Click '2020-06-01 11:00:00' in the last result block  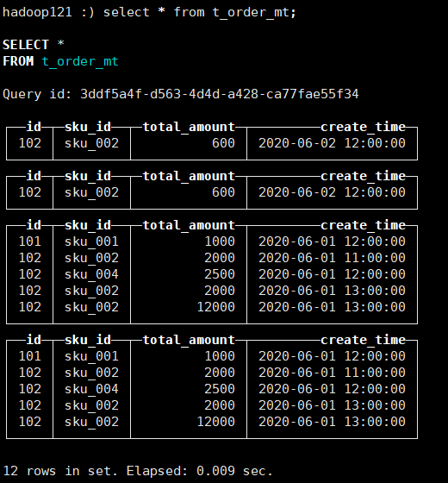(332, 373)
